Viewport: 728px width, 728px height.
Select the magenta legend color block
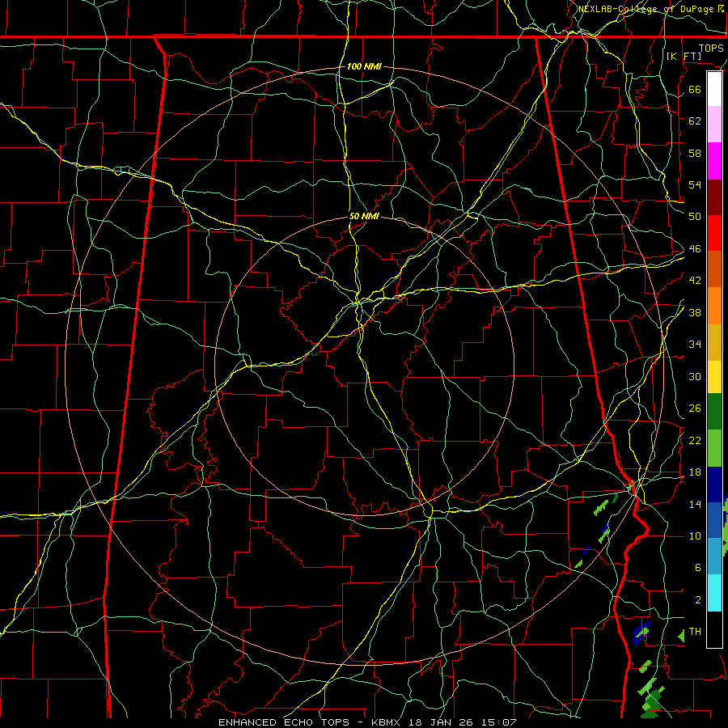(x=714, y=161)
